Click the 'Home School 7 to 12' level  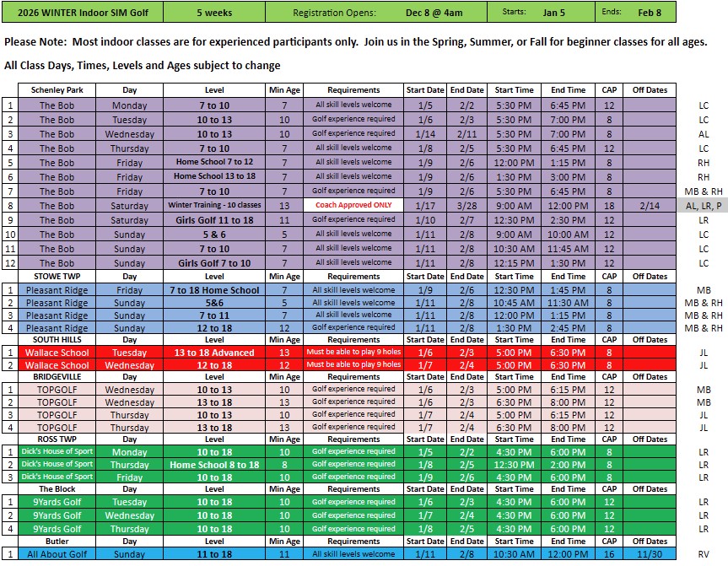214,162
